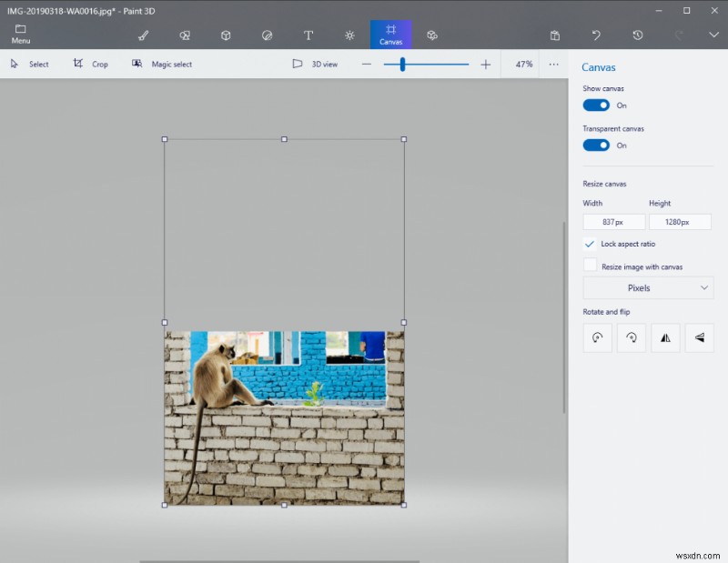Select the Brushes tool
This screenshot has height=563, width=728.
point(143,35)
